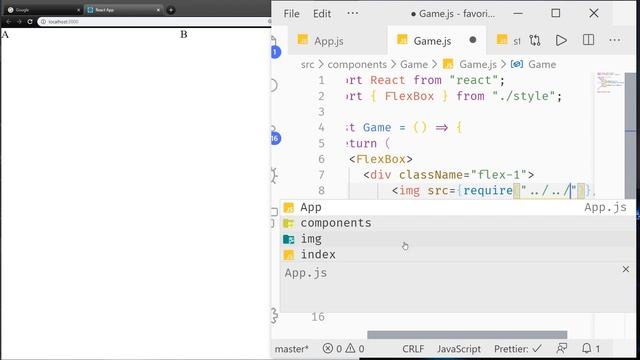Click the JS file icon on Game.js tab

click(x=402, y=40)
